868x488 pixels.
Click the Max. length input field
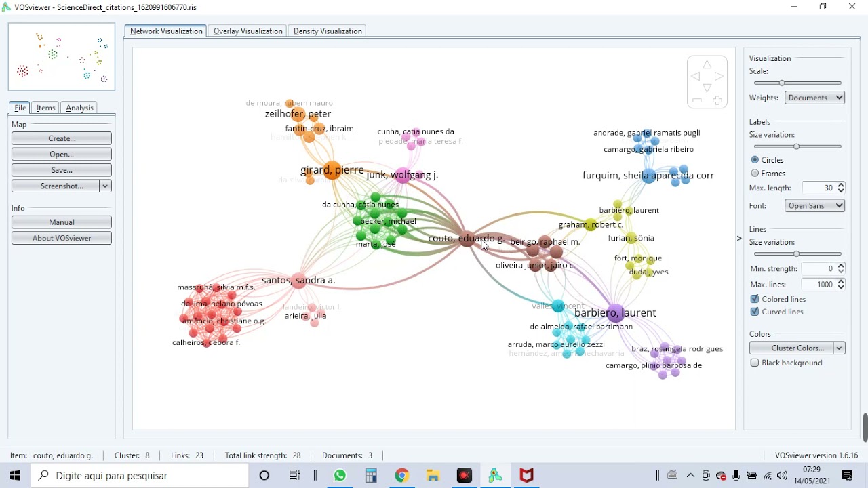point(819,188)
